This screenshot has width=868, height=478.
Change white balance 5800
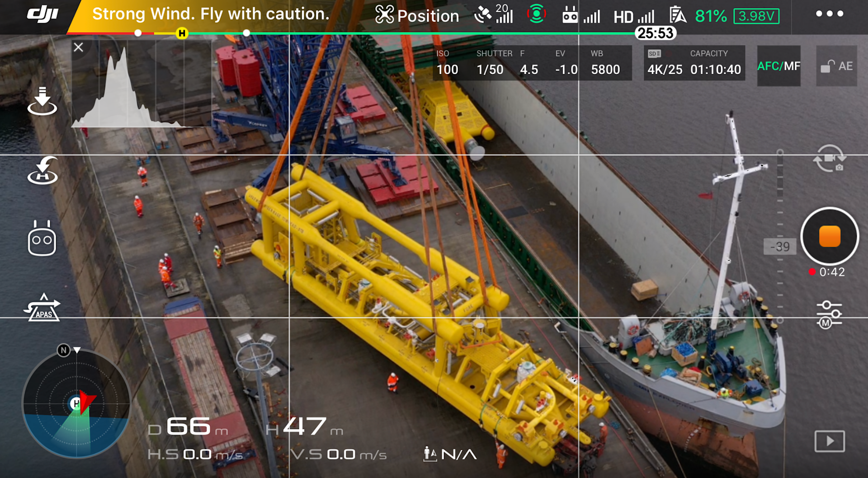(605, 63)
